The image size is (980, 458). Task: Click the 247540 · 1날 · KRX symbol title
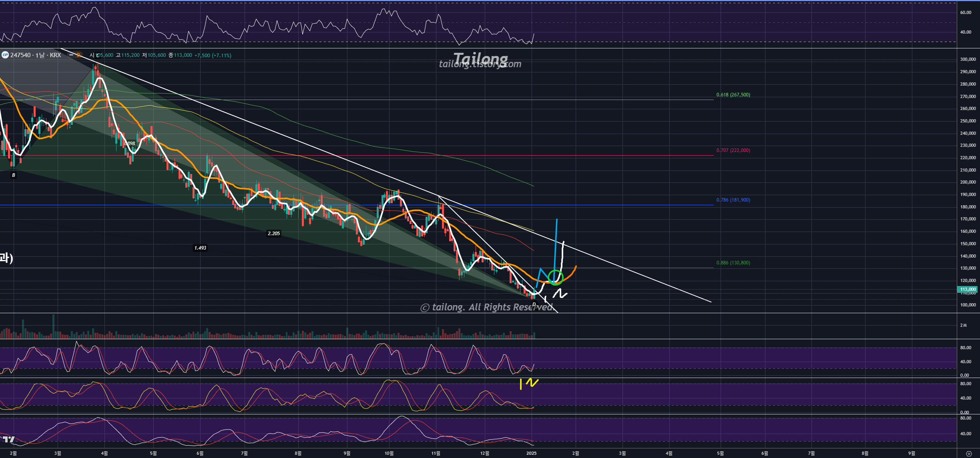(36, 55)
